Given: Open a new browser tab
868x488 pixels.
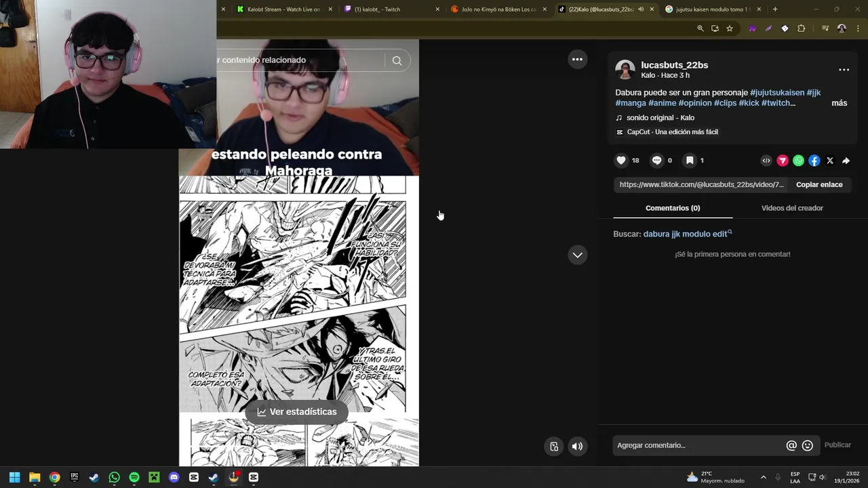Looking at the screenshot, I should click(x=775, y=9).
